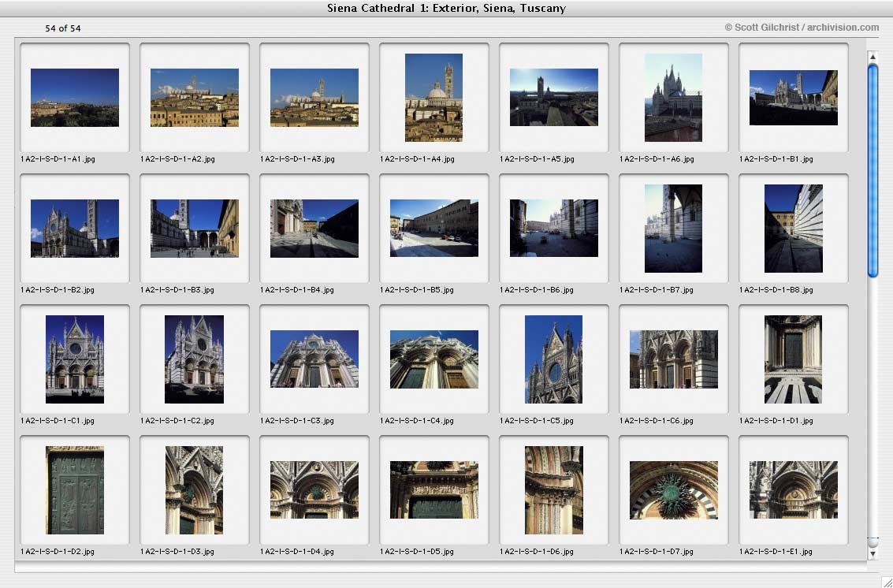Select filename text "1A2-I-S-D-1-A6.jpg"
The width and height of the screenshot is (893, 588).
click(x=657, y=159)
